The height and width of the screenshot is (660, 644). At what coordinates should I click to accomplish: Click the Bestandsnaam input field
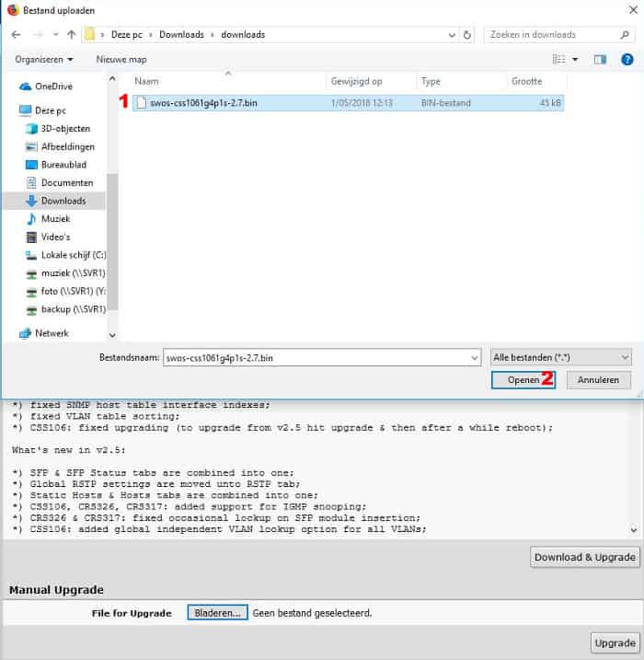(x=316, y=358)
